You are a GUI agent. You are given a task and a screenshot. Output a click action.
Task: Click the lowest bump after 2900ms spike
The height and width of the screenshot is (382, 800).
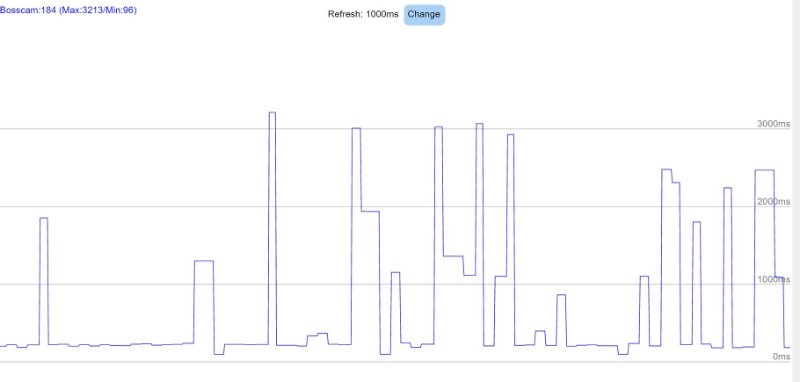click(540, 338)
